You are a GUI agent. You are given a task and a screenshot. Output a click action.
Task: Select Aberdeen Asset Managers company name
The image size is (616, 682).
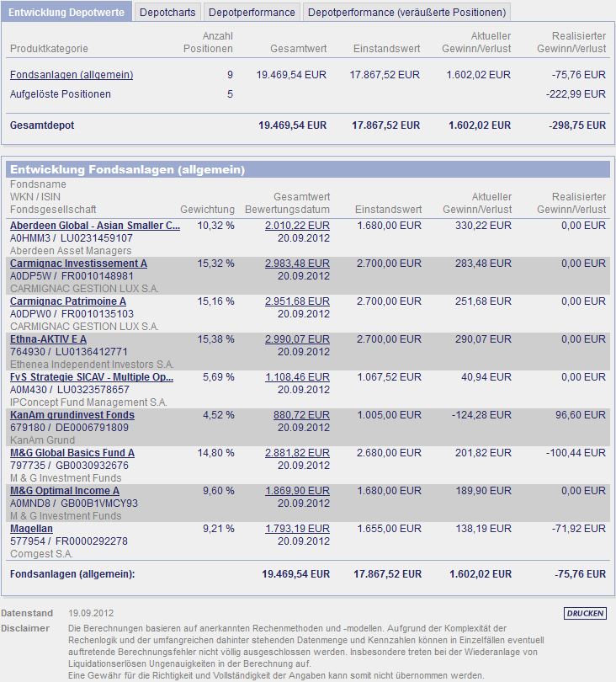[71, 251]
